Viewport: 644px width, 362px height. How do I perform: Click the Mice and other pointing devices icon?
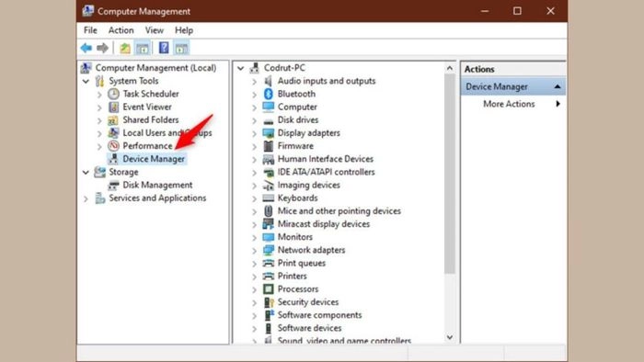point(269,211)
